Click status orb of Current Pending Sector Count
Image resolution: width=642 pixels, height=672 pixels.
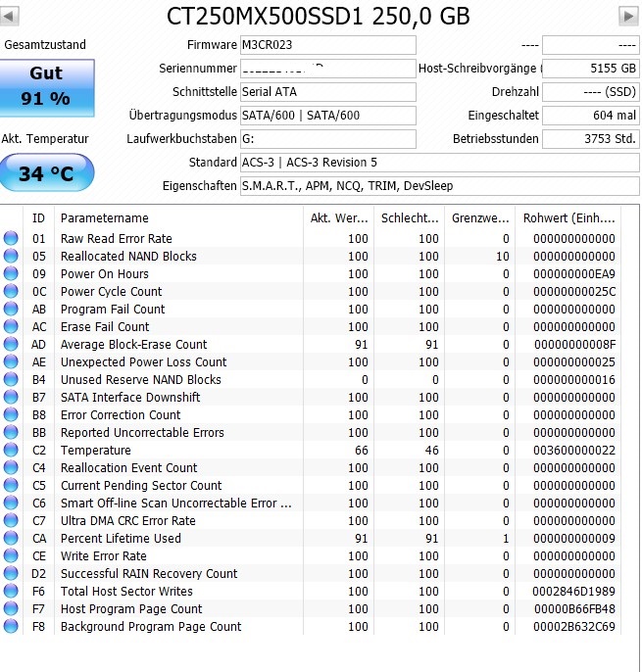coord(11,485)
